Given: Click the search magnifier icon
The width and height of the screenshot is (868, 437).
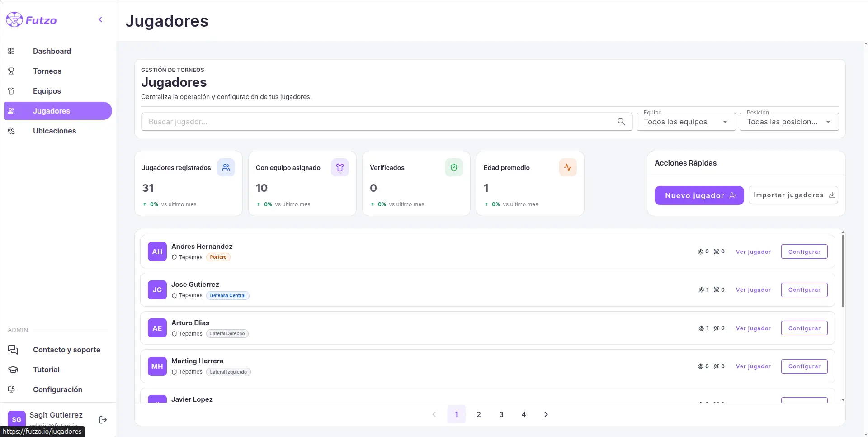Looking at the screenshot, I should (x=621, y=122).
